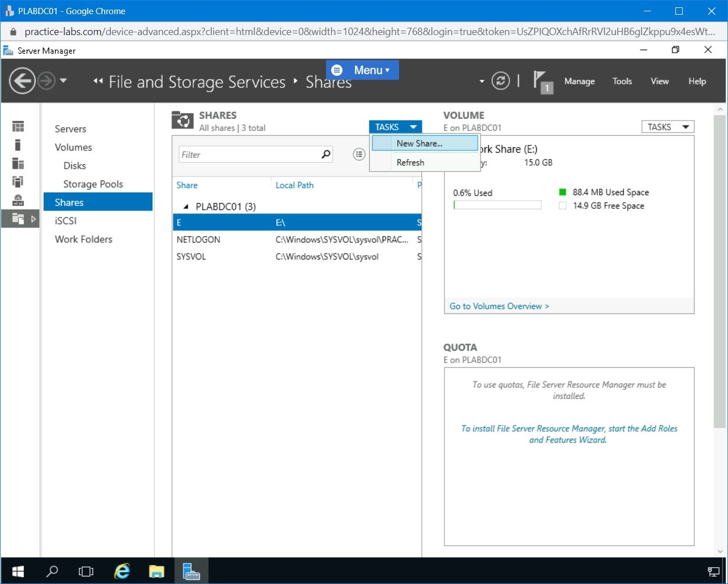
Task: Select the All Servers icon in the left rail
Action: pos(18,164)
